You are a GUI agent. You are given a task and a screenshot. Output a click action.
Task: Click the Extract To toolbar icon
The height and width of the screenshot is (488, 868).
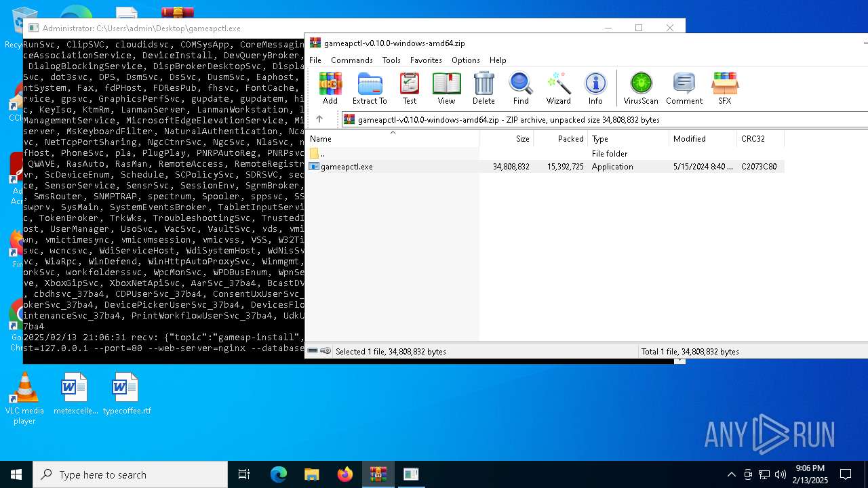[370, 88]
